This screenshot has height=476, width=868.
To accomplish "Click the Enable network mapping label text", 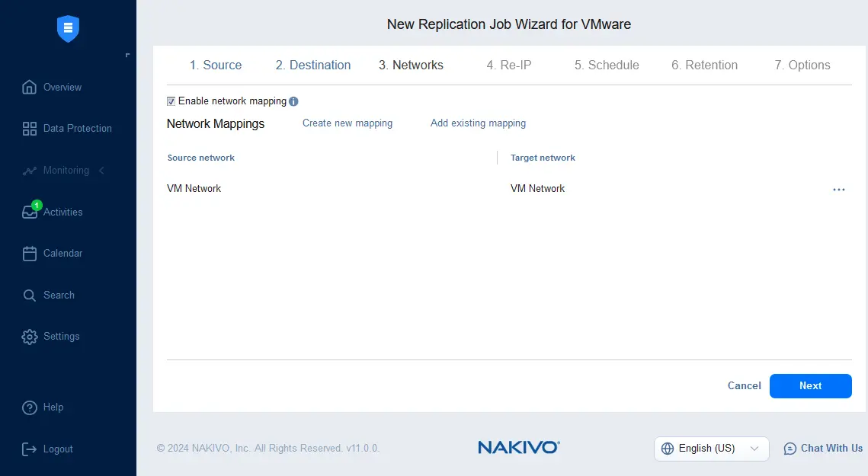I will (x=232, y=101).
